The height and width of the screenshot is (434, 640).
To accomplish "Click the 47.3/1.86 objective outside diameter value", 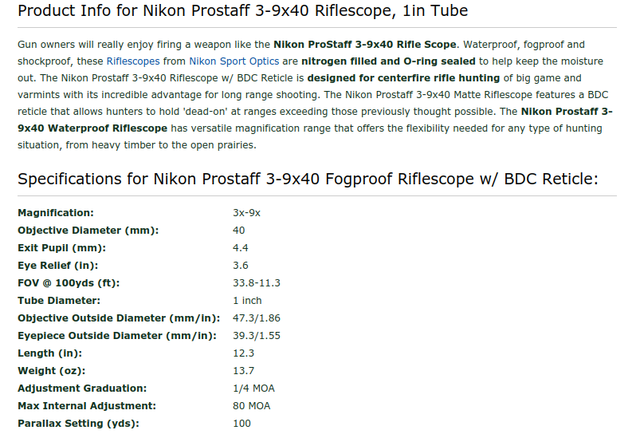I will [256, 318].
